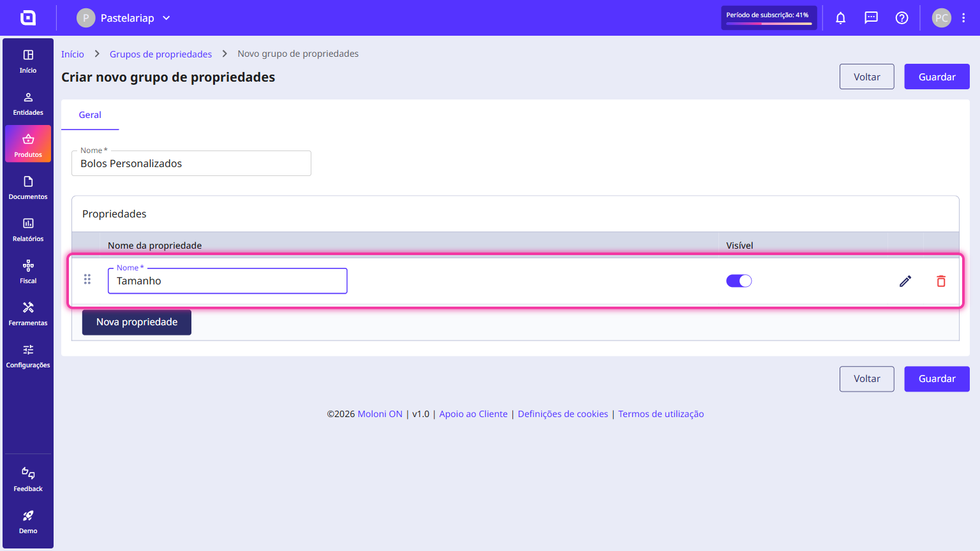Go to Início breadcrumb link
This screenshot has width=980, height=551.
tap(73, 54)
